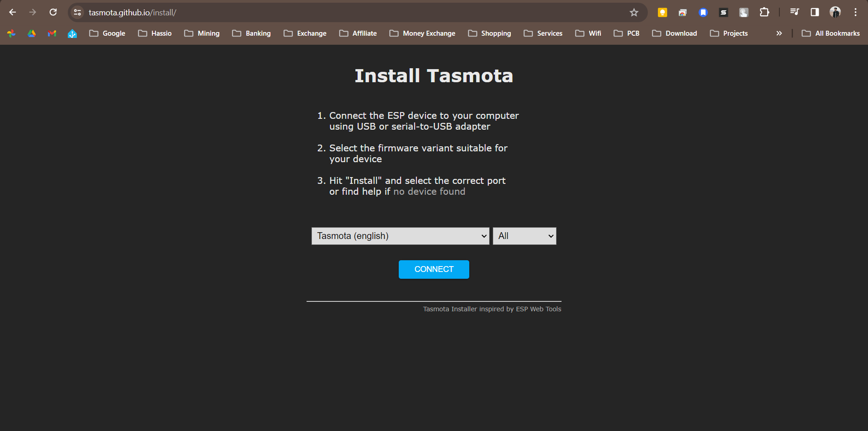Reload the current page
The width and height of the screenshot is (868, 431).
(x=53, y=12)
